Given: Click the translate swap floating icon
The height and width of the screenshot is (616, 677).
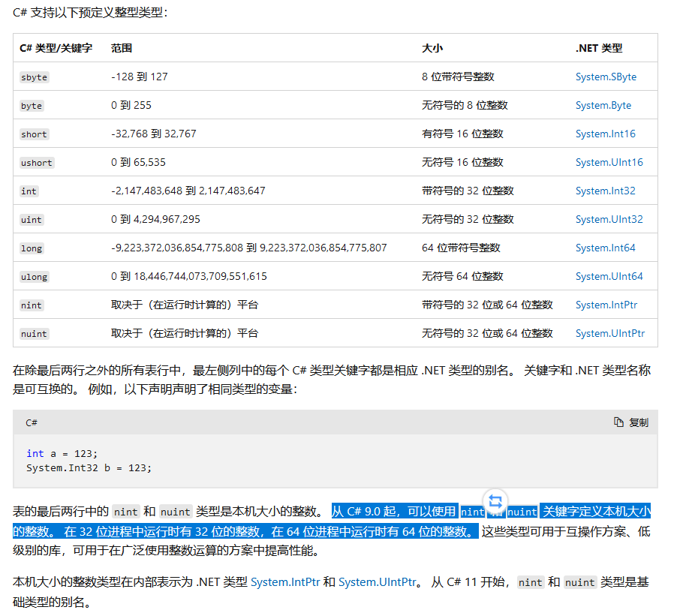Looking at the screenshot, I should pyautogui.click(x=495, y=502).
